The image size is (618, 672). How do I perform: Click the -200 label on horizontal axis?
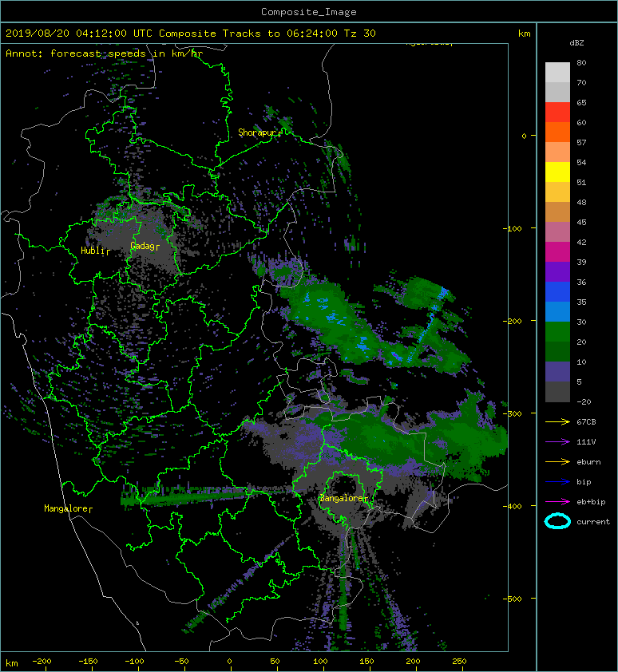pos(42,662)
